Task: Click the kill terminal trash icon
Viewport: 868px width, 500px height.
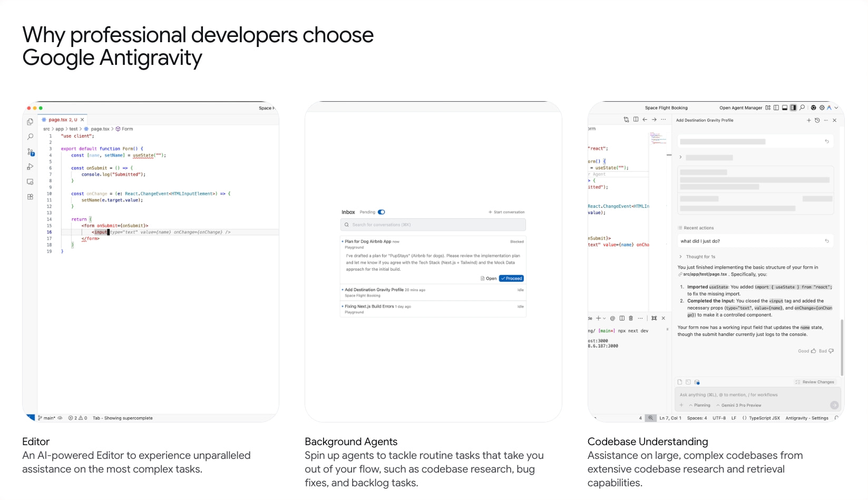Action: coord(631,318)
